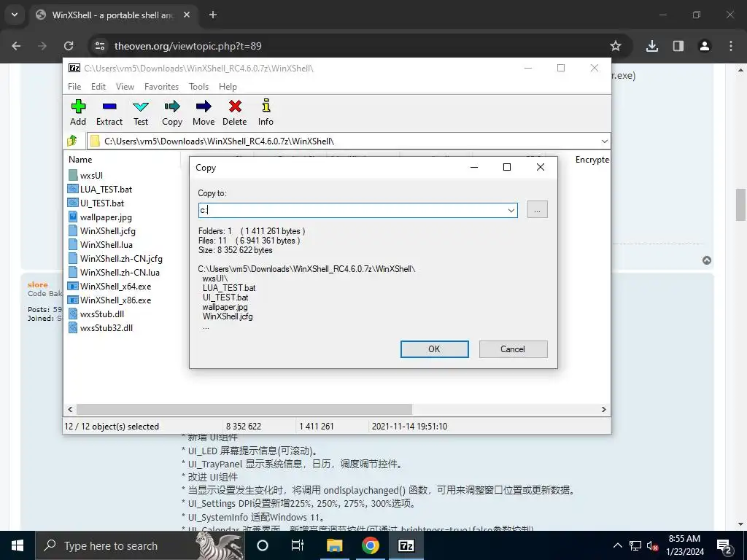Screen dimensions: 747x560
Task: Select the wxsUI folder icon
Action: pos(72,175)
